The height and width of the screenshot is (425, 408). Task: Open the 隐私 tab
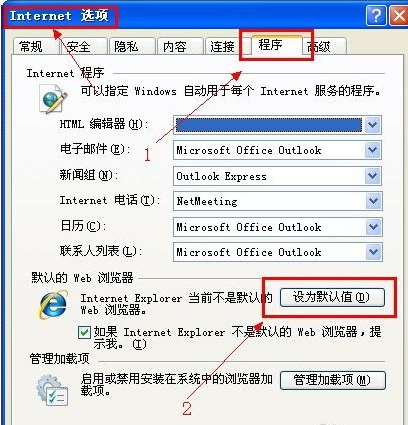click(132, 46)
